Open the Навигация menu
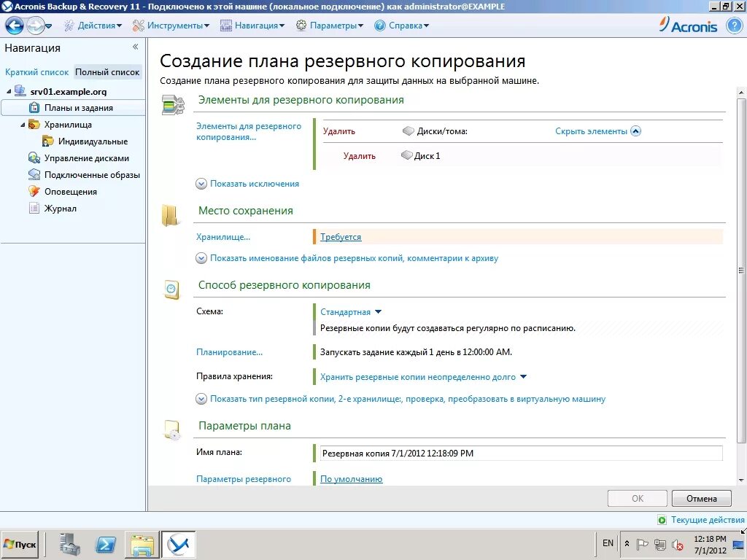This screenshot has height=560, width=747. pyautogui.click(x=252, y=26)
